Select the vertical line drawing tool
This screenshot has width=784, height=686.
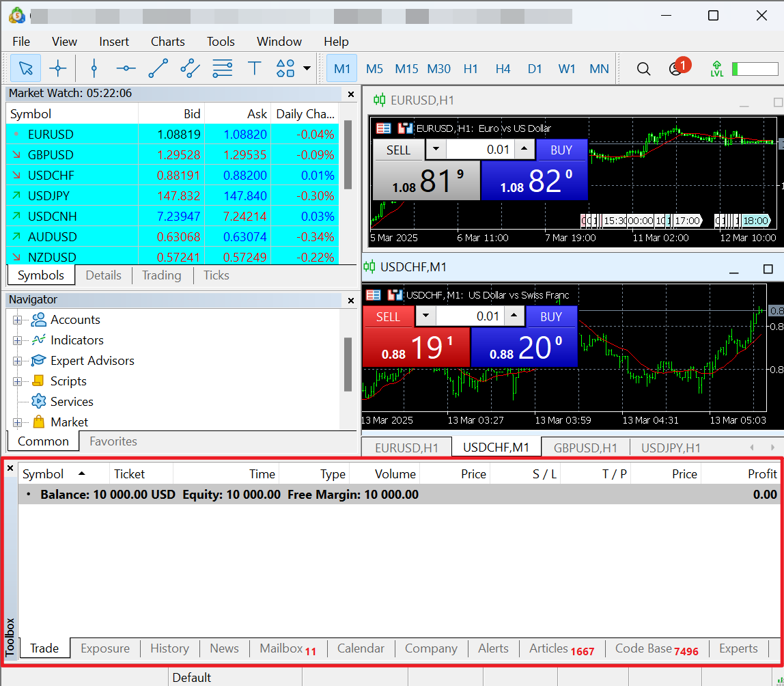(94, 68)
